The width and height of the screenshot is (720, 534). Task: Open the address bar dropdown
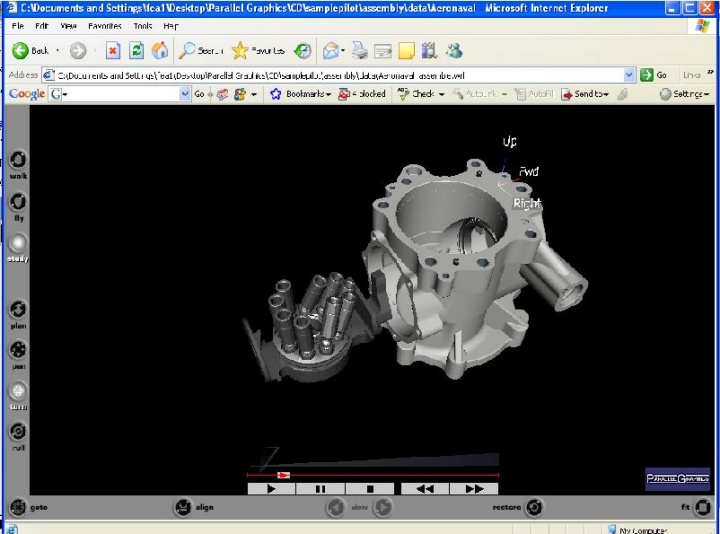click(x=629, y=75)
